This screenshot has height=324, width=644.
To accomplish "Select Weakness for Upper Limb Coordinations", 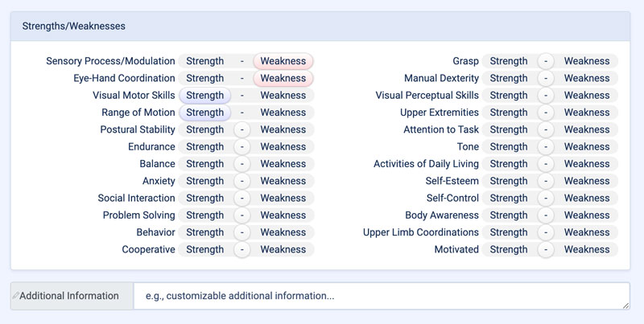I will 587,232.
